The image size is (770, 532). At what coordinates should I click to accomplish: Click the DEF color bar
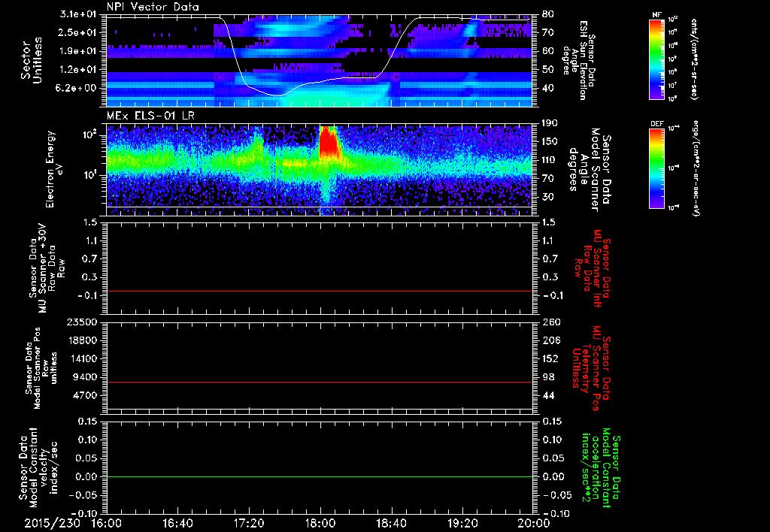point(656,168)
